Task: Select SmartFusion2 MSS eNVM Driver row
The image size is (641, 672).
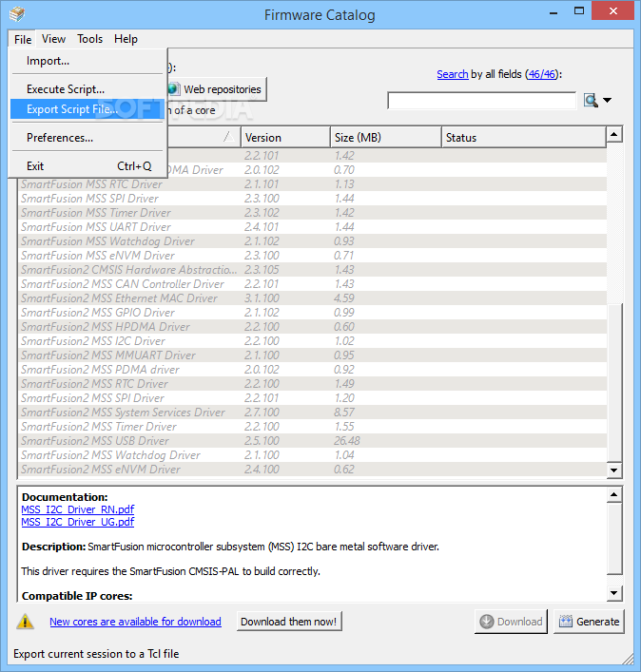Action: click(x=312, y=470)
